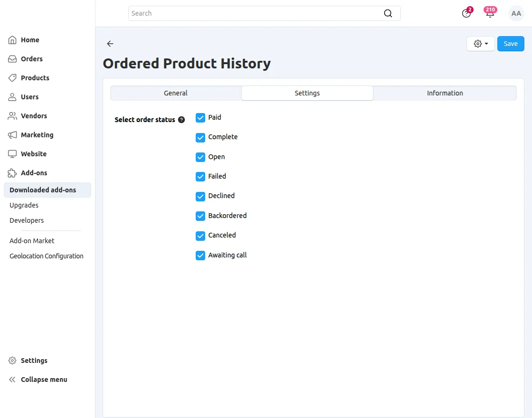Click the search magnifier icon
Screen dimensions: 532x418
(x=388, y=13)
